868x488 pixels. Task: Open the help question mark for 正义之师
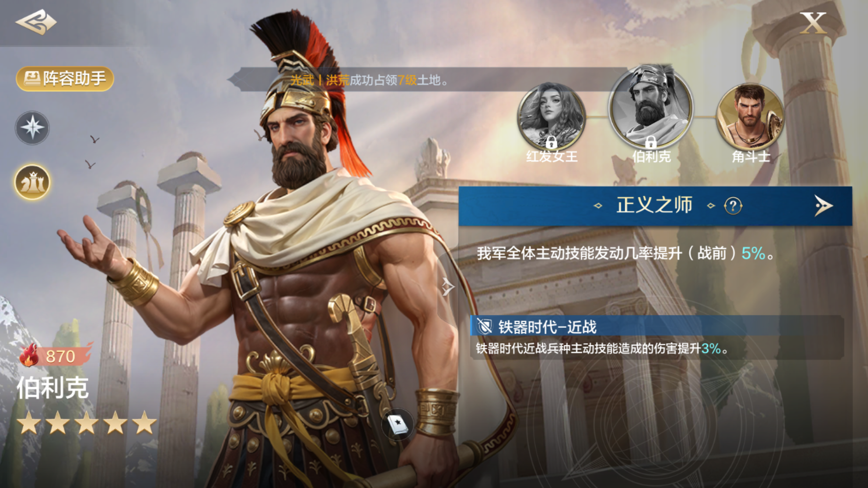point(733,206)
